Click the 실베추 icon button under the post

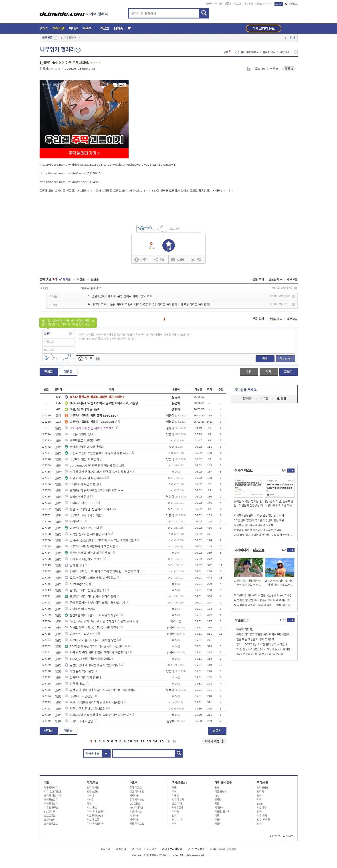pos(141,259)
